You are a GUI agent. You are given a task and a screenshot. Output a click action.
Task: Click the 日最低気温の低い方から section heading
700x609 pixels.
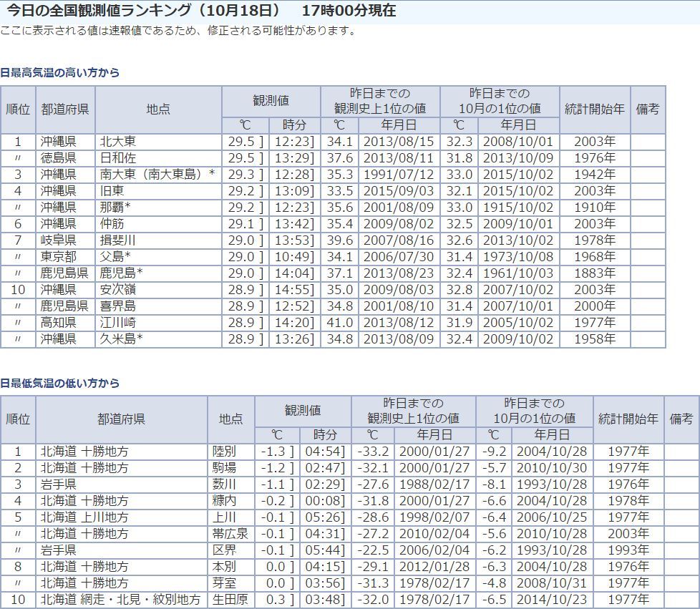point(59,383)
